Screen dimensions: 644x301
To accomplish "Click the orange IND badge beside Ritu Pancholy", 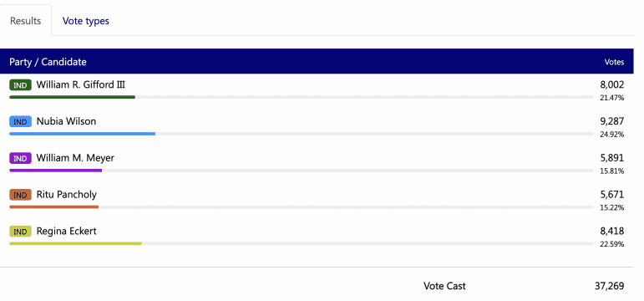I will coord(20,196).
